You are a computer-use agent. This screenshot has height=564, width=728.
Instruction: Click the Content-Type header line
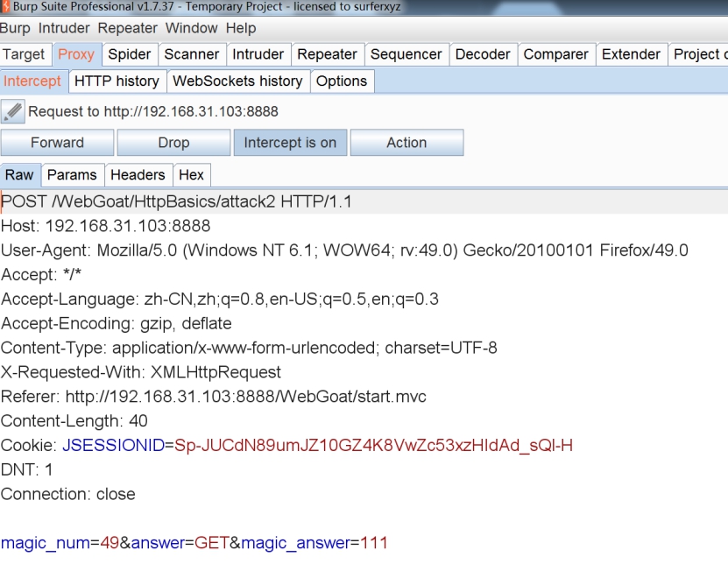[x=249, y=349]
